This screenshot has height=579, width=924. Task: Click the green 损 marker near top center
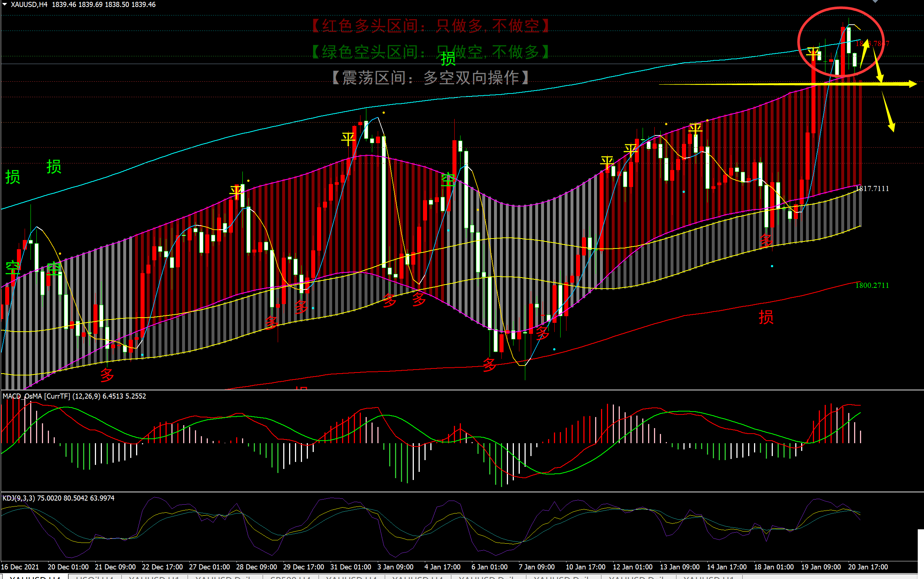pyautogui.click(x=448, y=59)
